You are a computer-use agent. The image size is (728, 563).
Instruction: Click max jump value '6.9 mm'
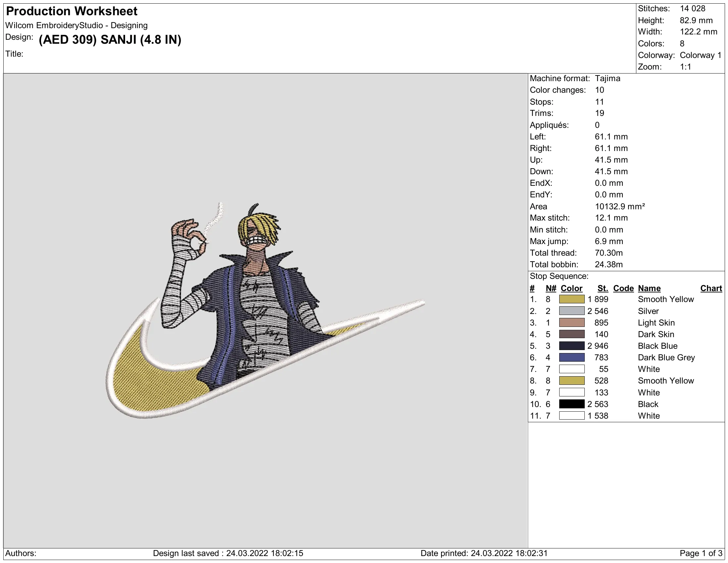609,241
